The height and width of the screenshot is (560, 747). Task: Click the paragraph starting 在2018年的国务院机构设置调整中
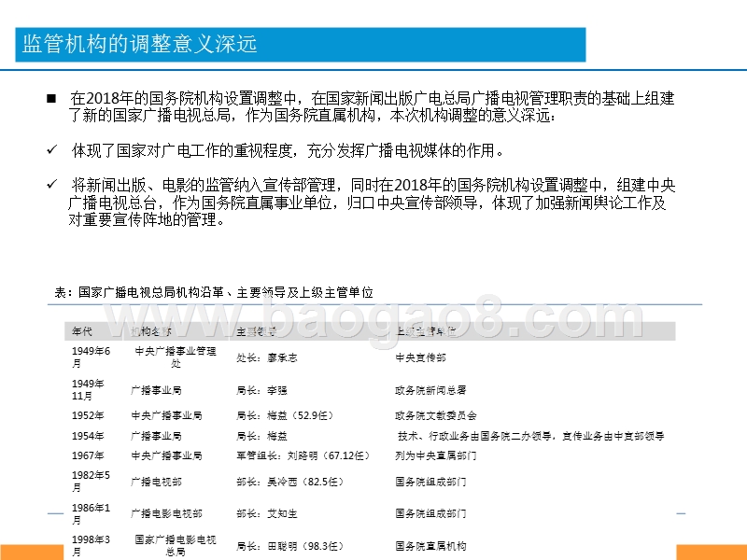(x=372, y=106)
